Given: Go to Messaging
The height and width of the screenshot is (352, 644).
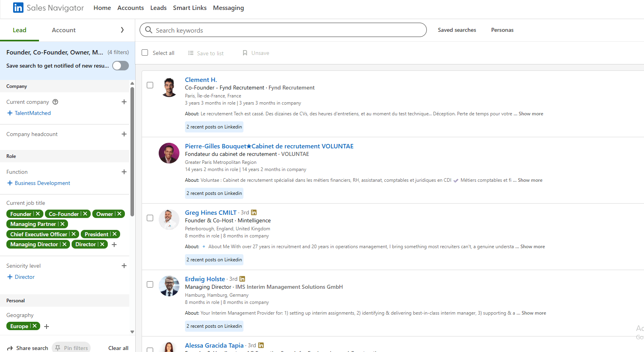Looking at the screenshot, I should coord(228,8).
